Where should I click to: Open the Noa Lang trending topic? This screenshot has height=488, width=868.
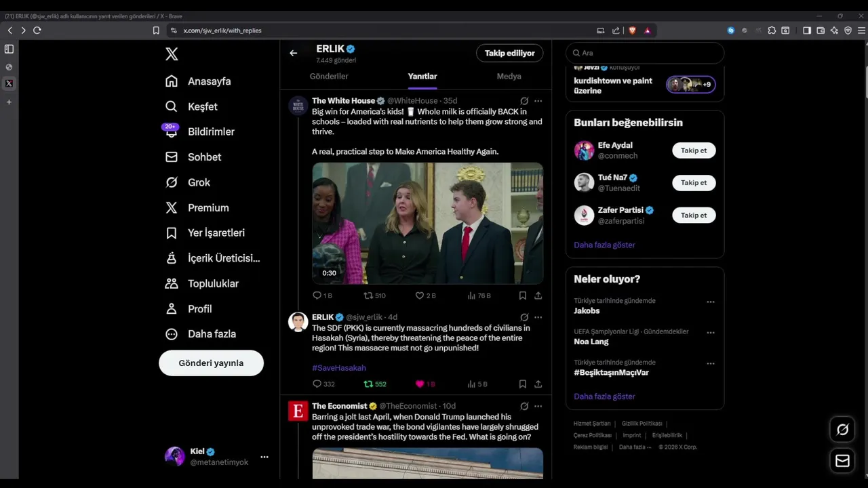tap(591, 342)
